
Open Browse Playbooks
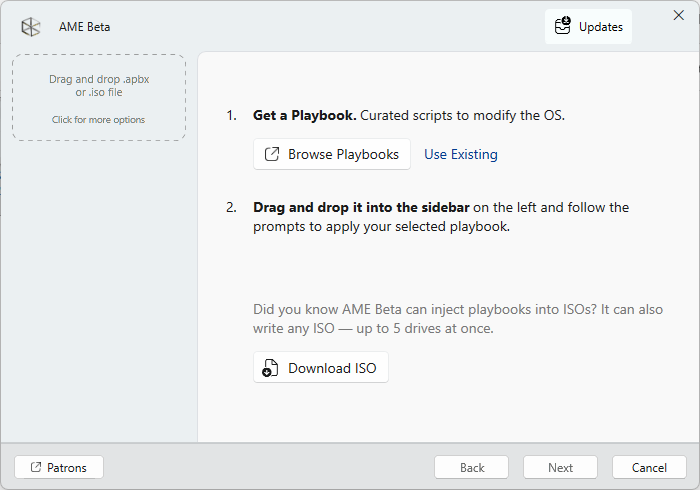tap(332, 154)
